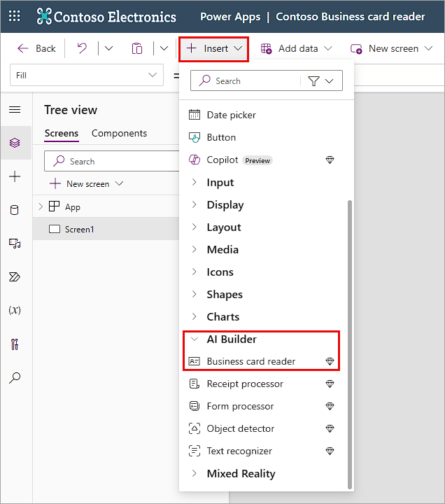This screenshot has width=445, height=504.
Task: Click the Search magnifier in left rail
Action: coord(15,377)
